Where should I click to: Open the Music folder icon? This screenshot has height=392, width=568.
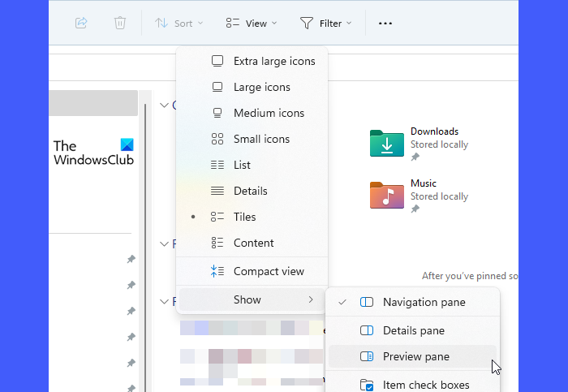coord(387,195)
